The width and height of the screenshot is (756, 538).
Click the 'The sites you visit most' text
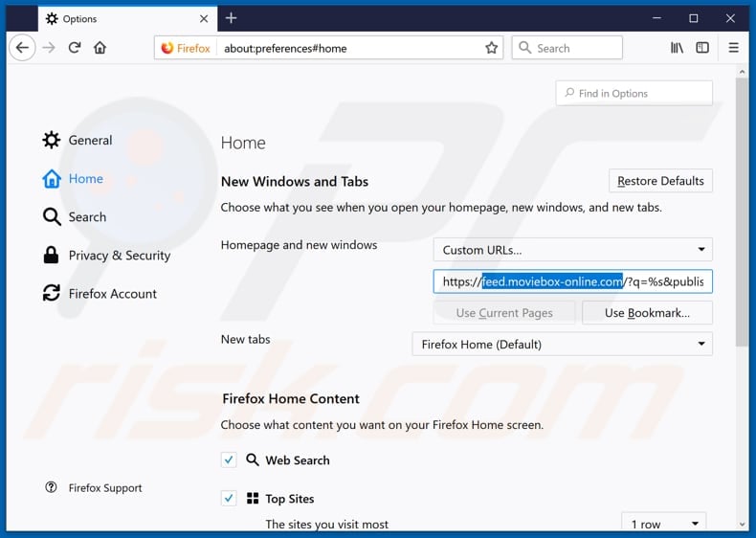(327, 524)
